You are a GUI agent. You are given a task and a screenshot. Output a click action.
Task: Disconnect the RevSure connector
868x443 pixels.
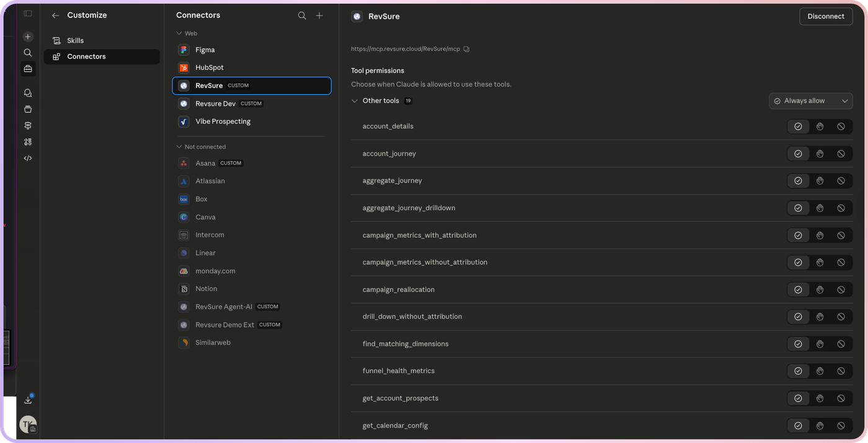[x=826, y=16]
